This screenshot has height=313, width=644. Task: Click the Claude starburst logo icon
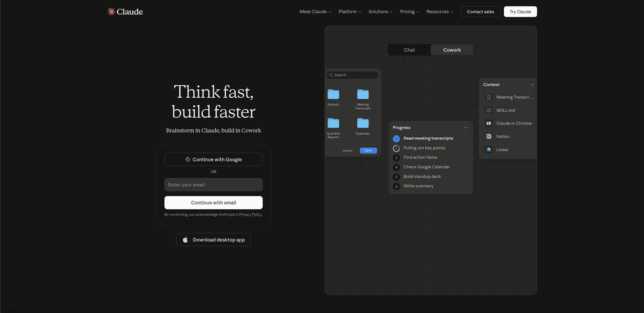tap(111, 11)
